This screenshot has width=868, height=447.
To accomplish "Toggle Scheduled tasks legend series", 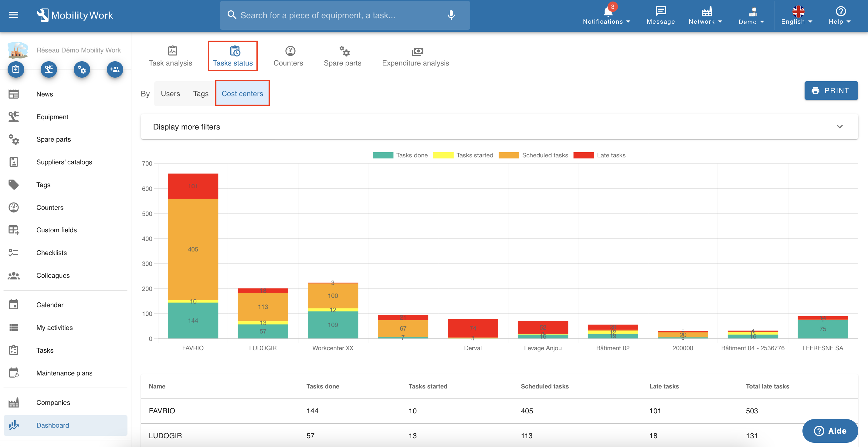I will click(x=533, y=155).
